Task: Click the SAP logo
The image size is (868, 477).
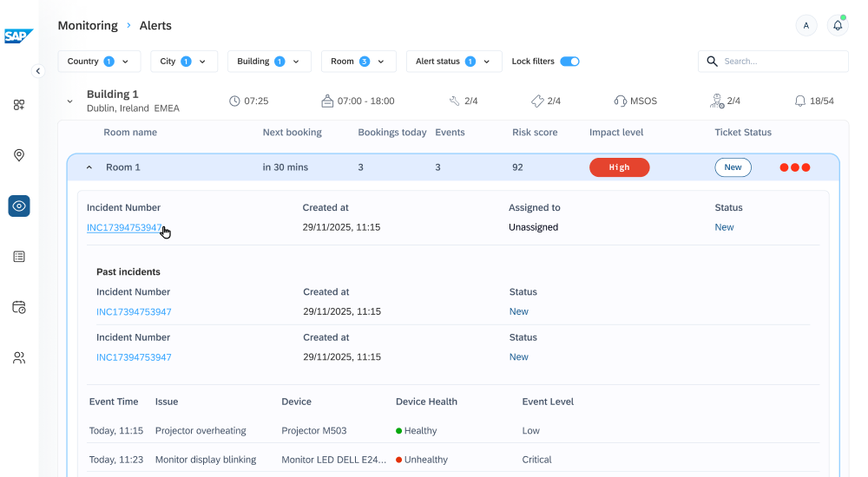Action: tap(19, 36)
